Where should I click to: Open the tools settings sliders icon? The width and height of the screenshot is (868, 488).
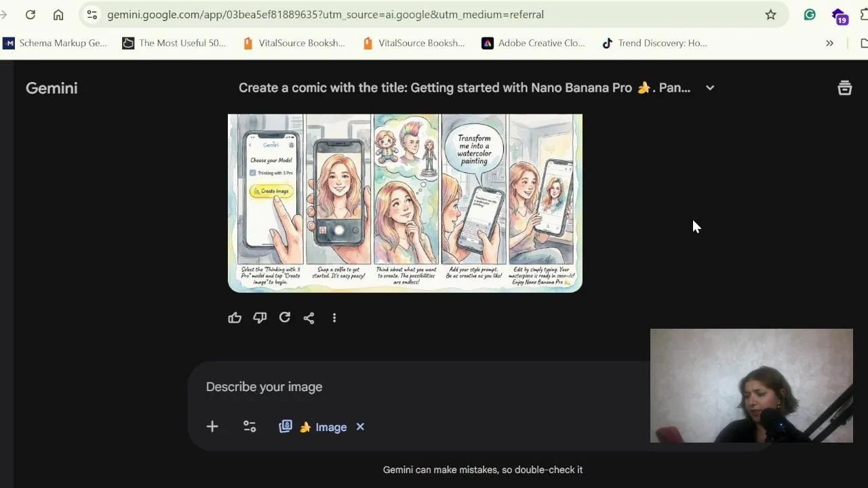250,426
